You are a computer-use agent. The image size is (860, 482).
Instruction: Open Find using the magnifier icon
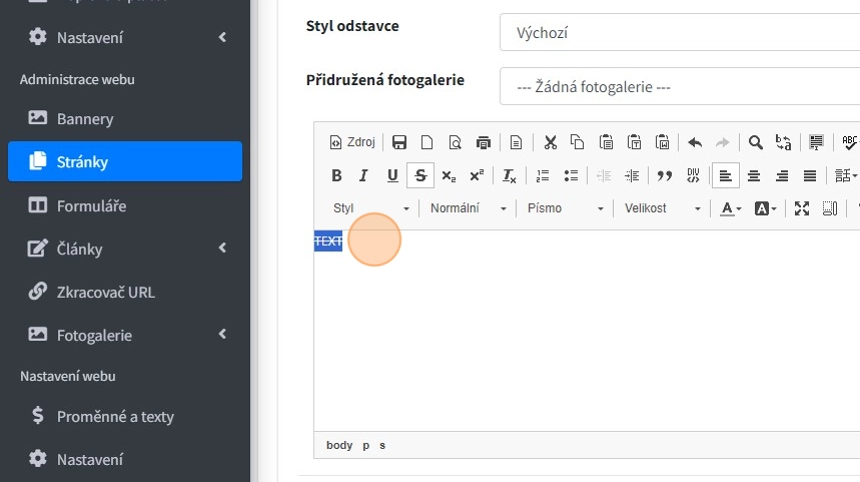point(756,142)
